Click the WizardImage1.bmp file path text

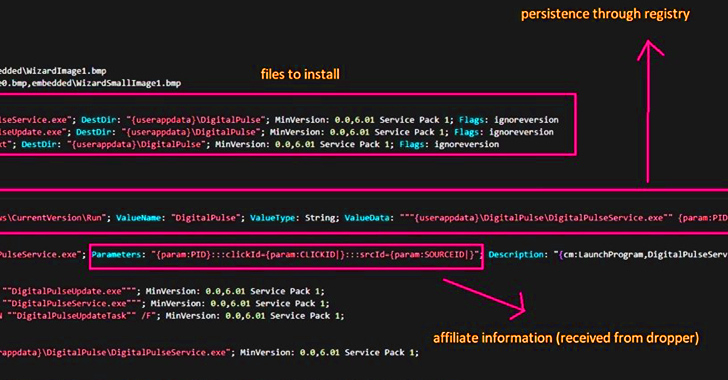(x=53, y=71)
